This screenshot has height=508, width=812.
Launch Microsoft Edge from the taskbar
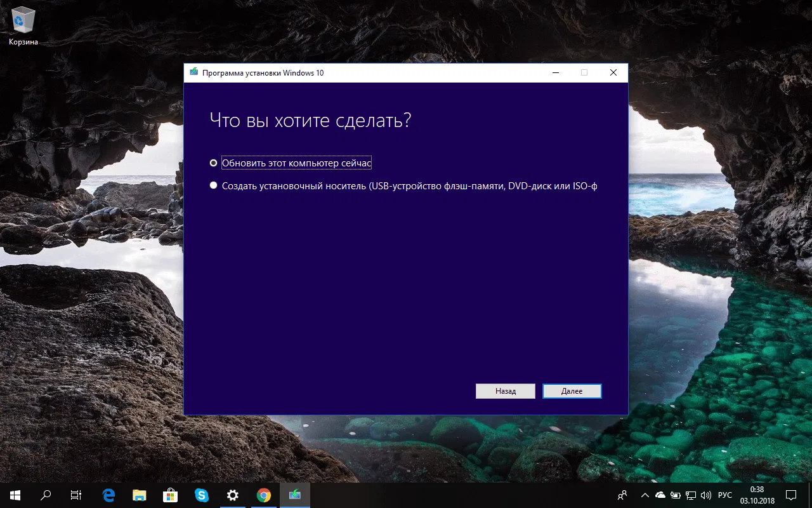tap(108, 495)
